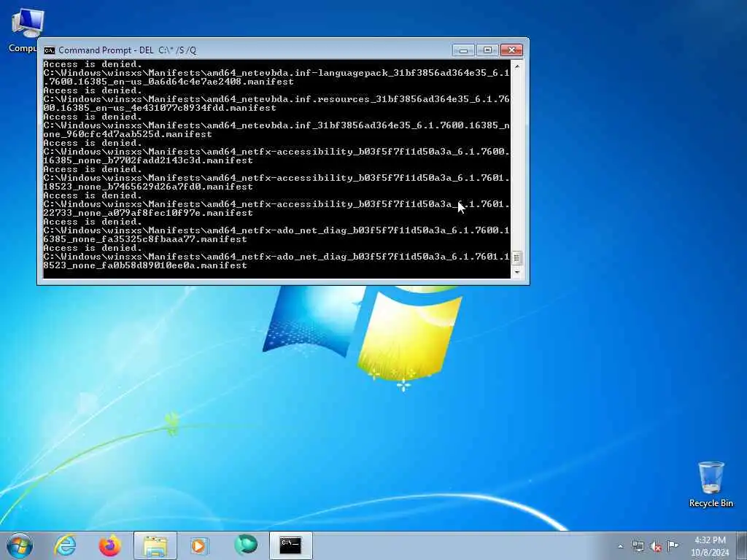The image size is (747, 560).
Task: Open the network status tray icon
Action: point(638,546)
